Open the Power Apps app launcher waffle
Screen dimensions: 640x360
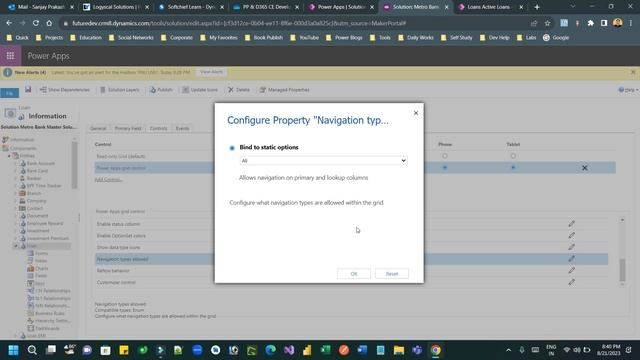coord(10,56)
